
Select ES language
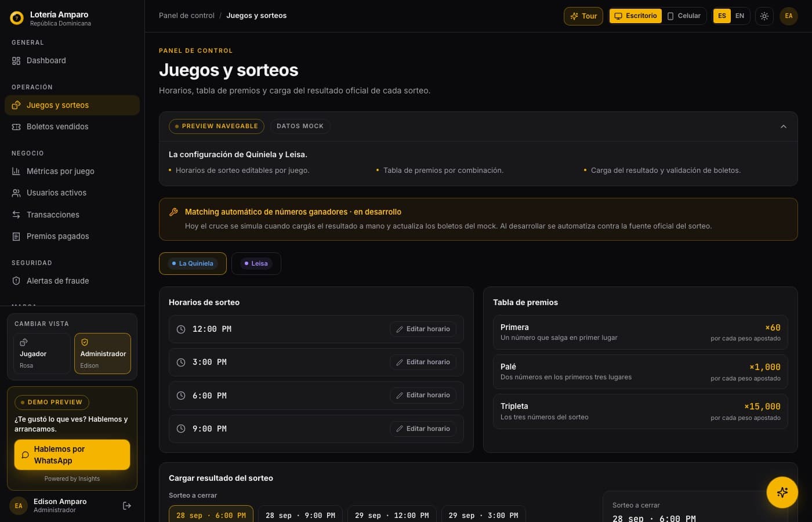point(722,16)
